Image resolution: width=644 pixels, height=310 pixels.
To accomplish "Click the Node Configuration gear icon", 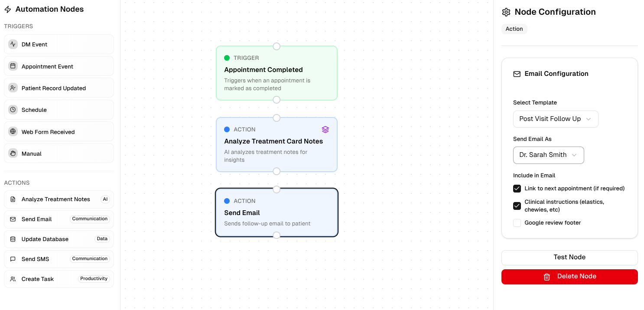I will pyautogui.click(x=506, y=12).
